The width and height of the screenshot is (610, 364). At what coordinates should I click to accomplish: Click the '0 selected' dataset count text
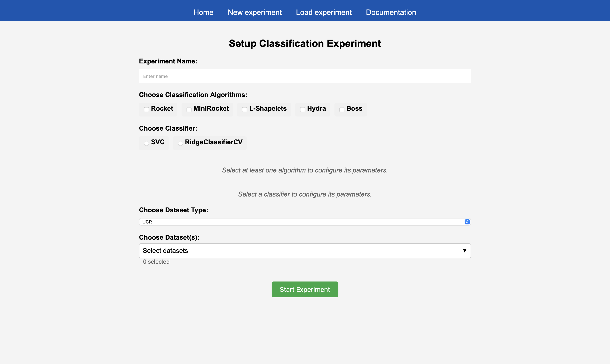click(x=156, y=262)
